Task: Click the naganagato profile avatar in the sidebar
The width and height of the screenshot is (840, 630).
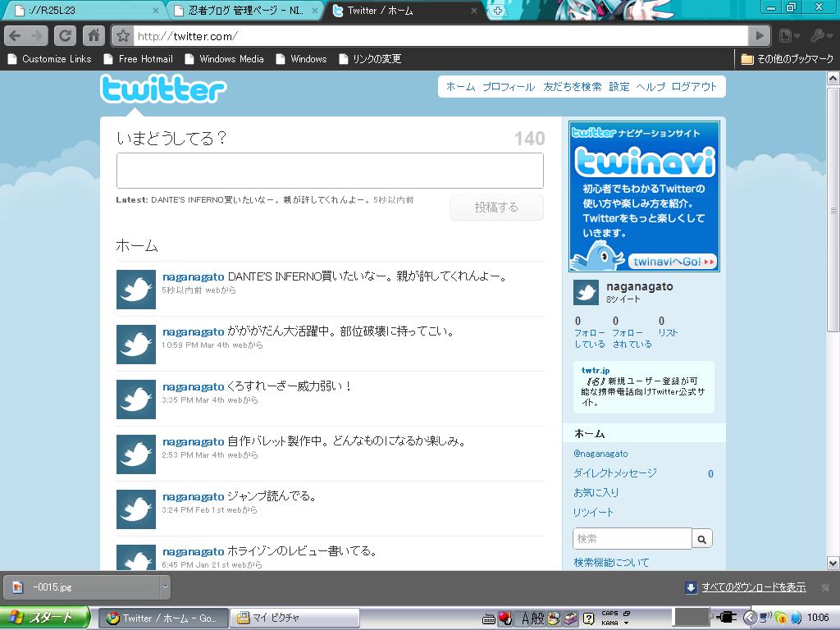Action: [586, 292]
